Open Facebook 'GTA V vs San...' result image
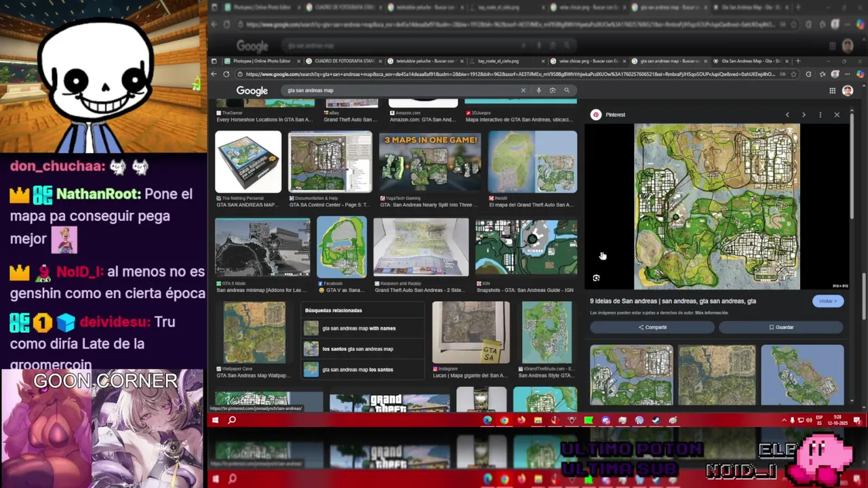The width and height of the screenshot is (868, 488). pyautogui.click(x=342, y=247)
